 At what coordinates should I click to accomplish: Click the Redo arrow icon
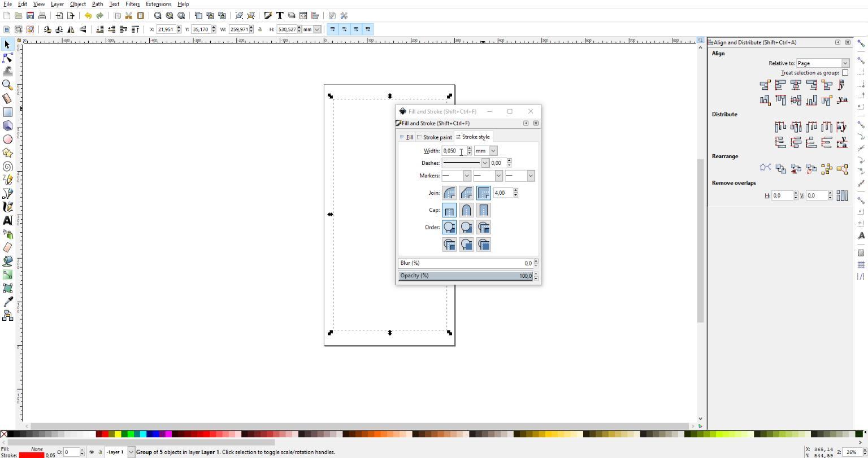click(x=99, y=16)
